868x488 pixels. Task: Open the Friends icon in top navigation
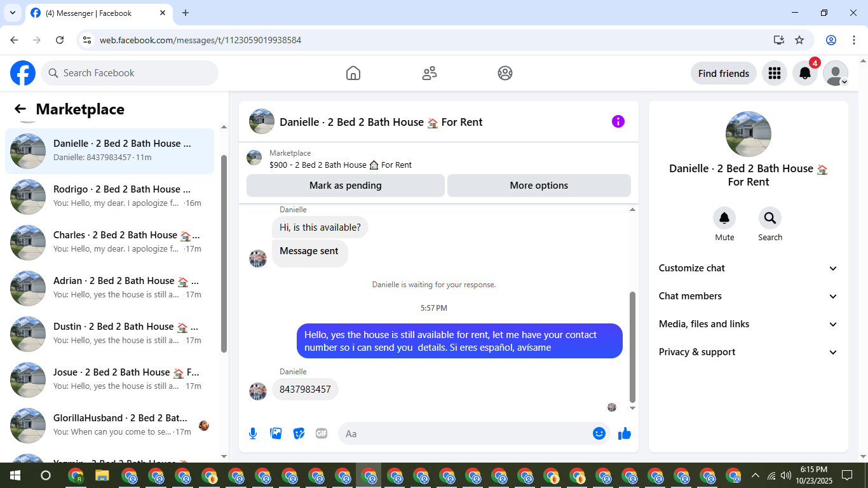coord(430,73)
